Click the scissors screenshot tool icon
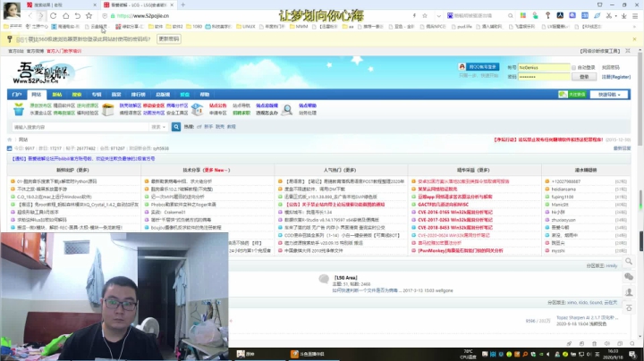The image size is (644, 361). click(x=609, y=15)
